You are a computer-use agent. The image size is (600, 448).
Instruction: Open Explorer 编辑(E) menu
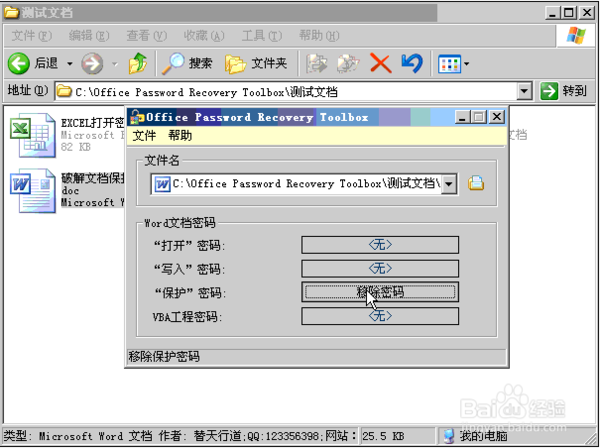(89, 36)
